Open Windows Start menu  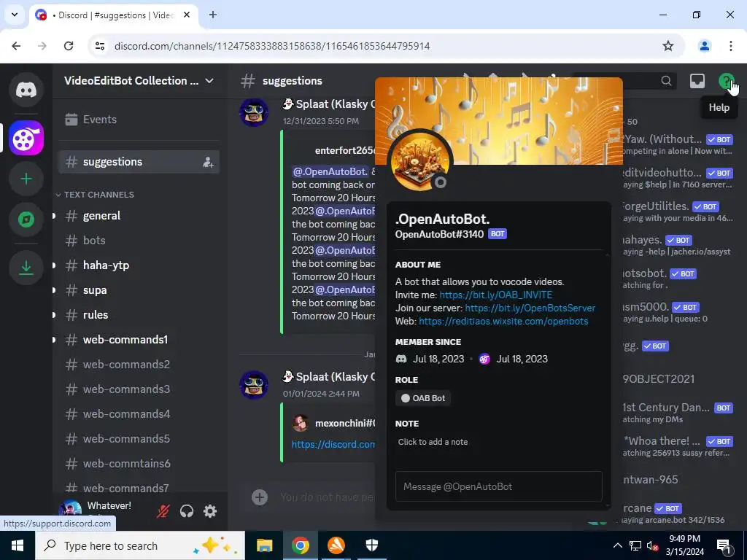click(x=18, y=545)
